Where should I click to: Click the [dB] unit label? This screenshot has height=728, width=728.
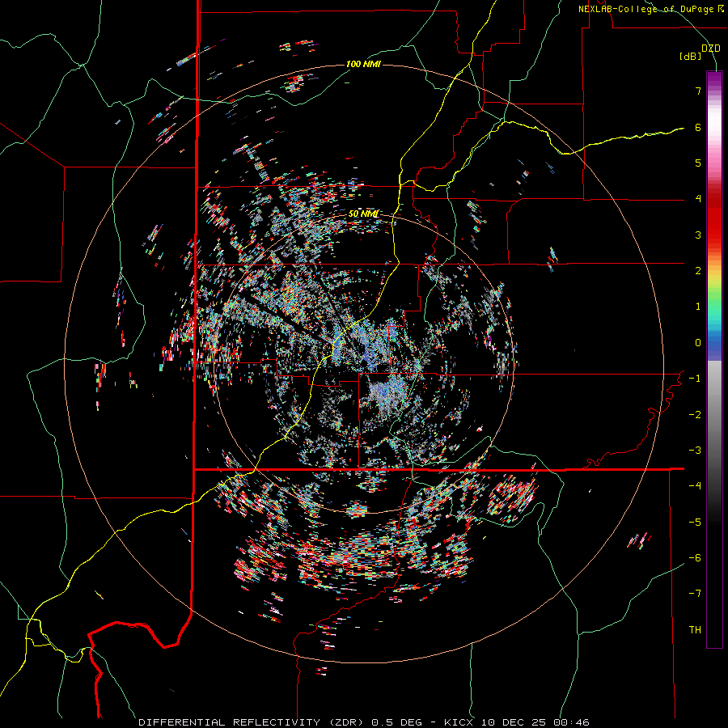click(691, 57)
